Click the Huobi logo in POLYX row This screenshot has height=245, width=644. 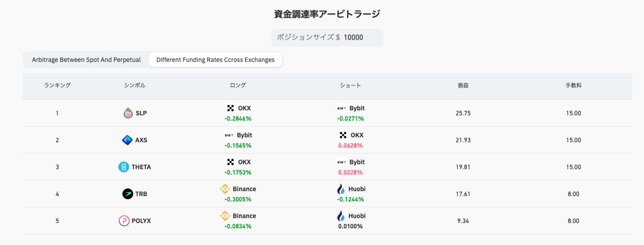(340, 216)
